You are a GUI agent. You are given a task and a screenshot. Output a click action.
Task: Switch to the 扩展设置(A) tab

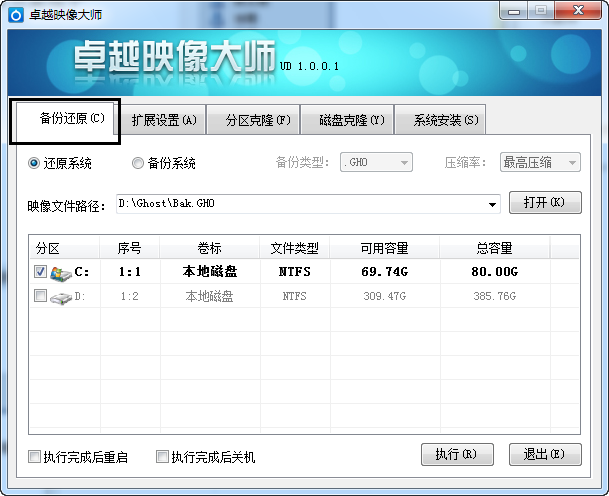point(165,120)
